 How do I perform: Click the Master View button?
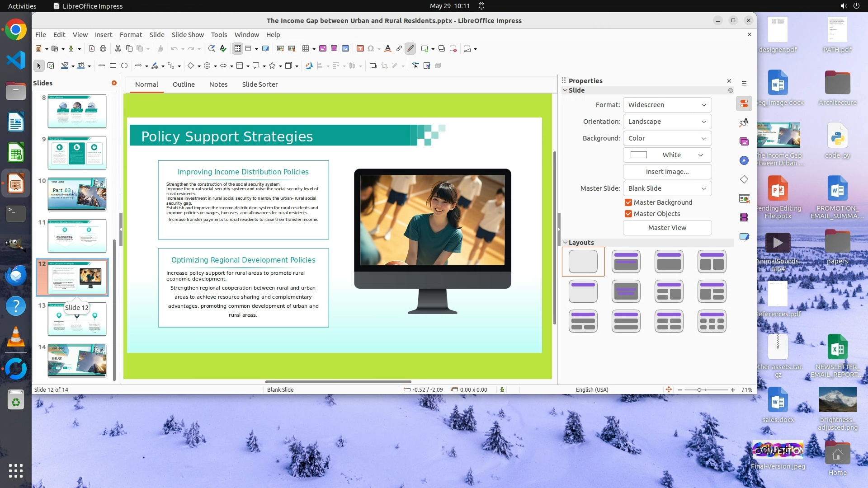click(x=667, y=228)
